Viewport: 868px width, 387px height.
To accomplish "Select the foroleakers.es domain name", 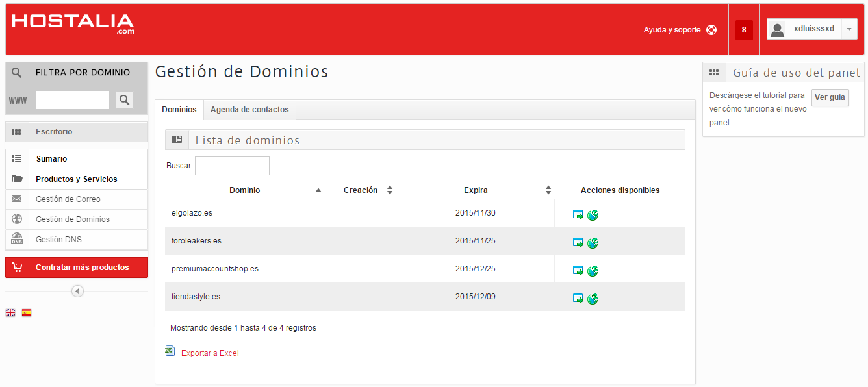I will click(x=196, y=241).
